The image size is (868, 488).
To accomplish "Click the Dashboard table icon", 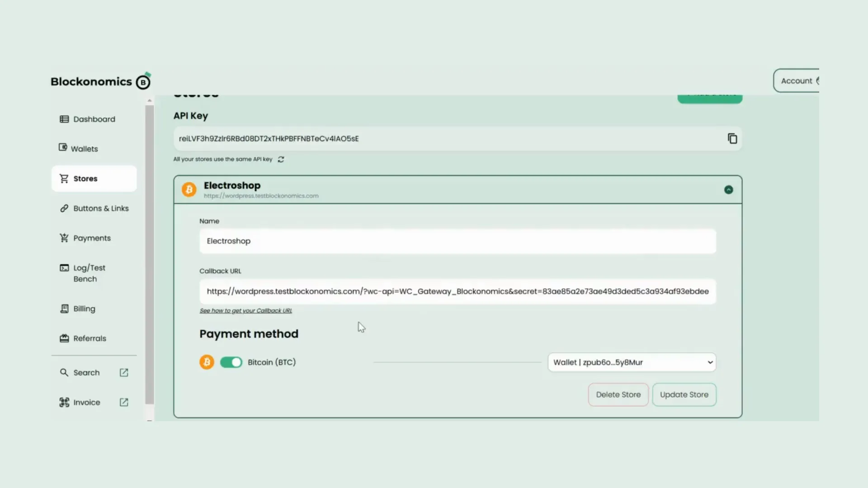I will (x=64, y=119).
